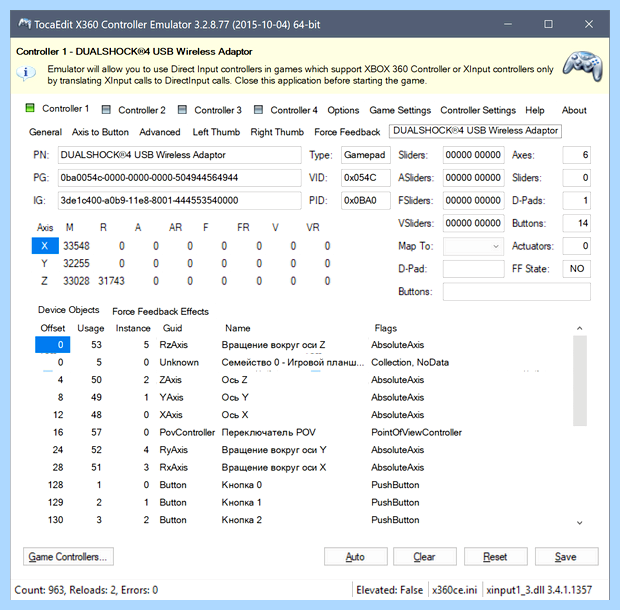This screenshot has height=610, width=620.
Task: Click the blue info bubble icon
Action: coord(26,73)
